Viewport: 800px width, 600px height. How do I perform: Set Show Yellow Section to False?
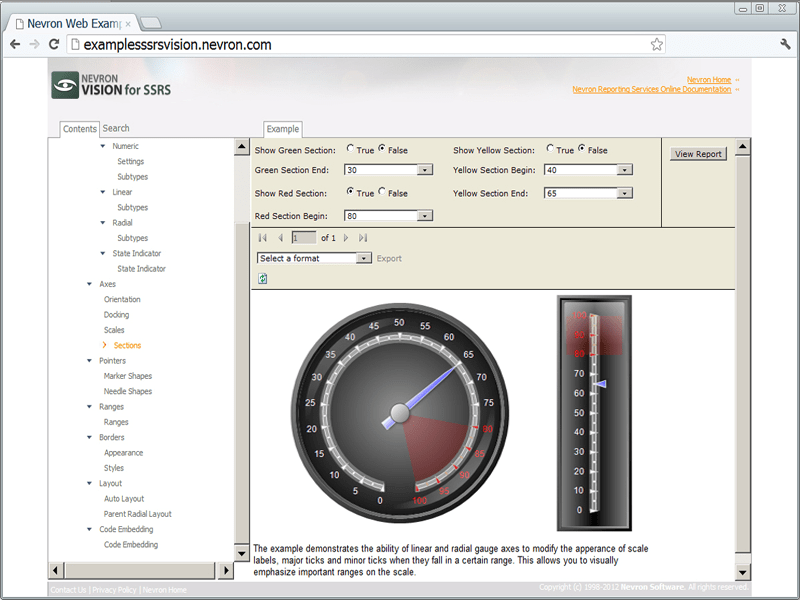pos(582,148)
